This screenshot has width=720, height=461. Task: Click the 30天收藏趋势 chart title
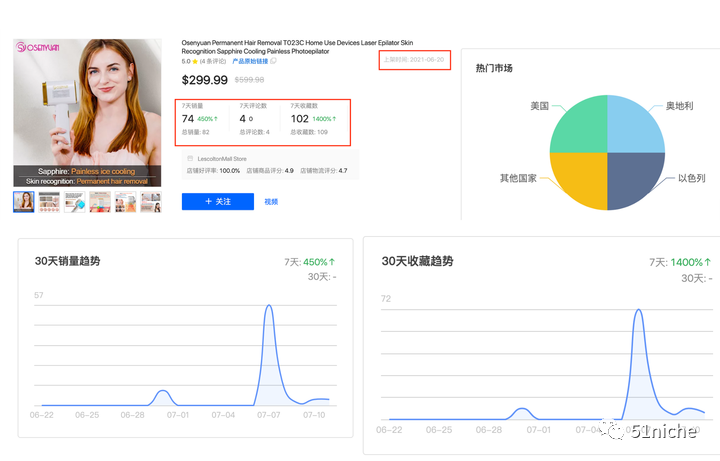(x=417, y=261)
